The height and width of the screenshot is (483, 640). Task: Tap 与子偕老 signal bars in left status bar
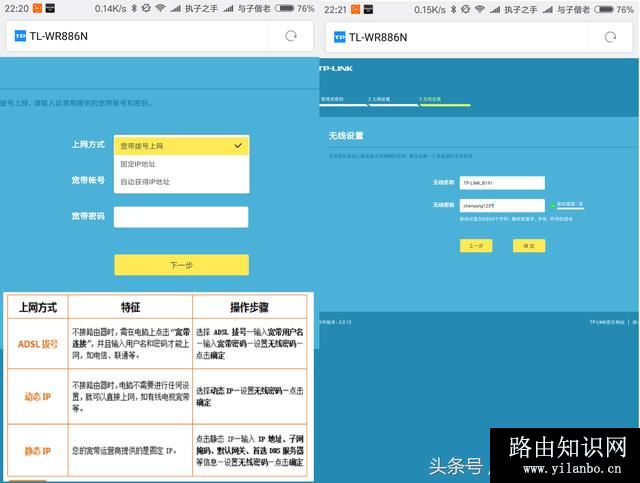tap(228, 9)
